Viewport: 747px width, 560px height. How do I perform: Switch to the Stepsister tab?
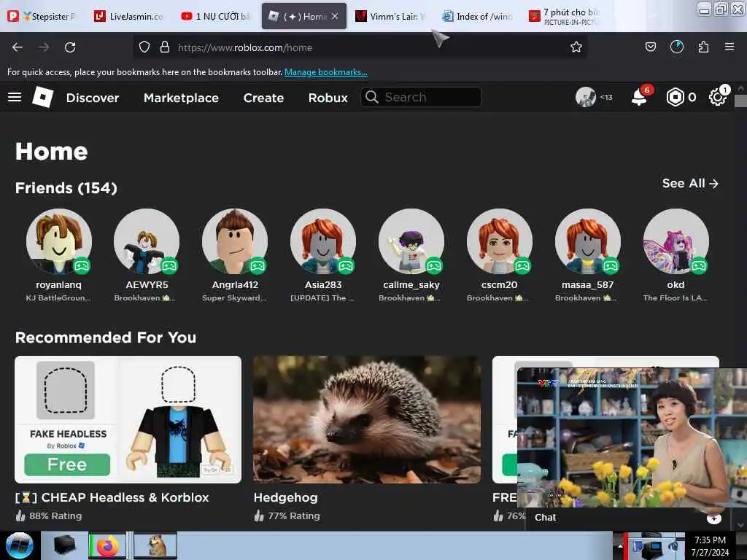[42, 16]
